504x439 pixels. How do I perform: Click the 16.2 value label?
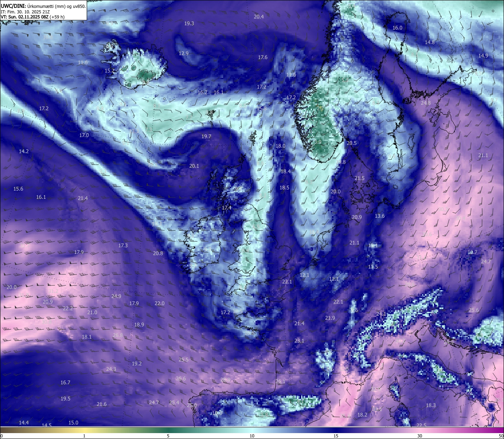[x=202, y=93]
